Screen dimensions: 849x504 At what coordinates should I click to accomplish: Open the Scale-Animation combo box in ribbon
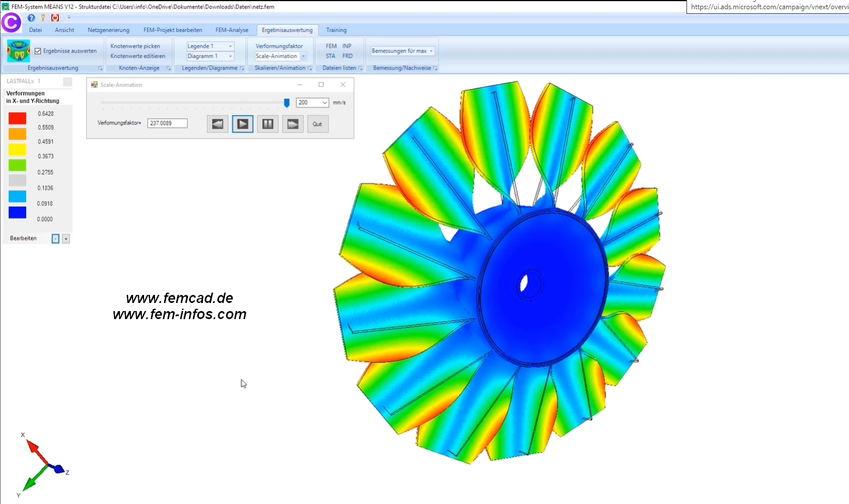click(281, 56)
